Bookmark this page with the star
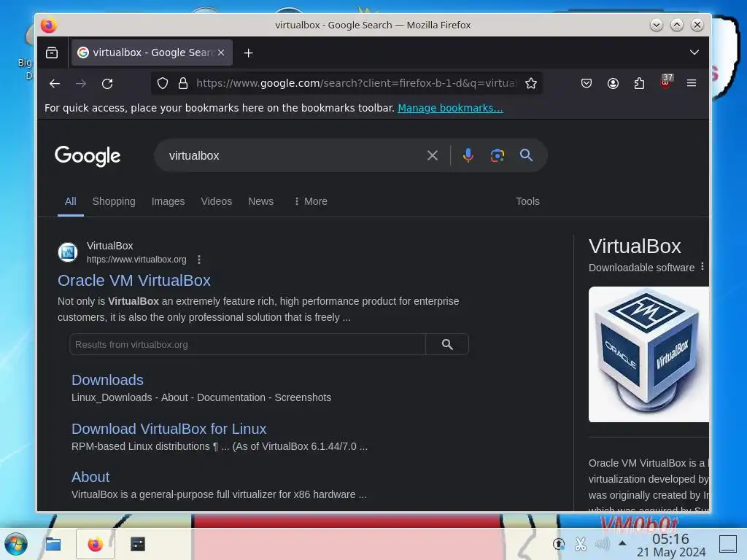The image size is (747, 560). click(x=531, y=83)
